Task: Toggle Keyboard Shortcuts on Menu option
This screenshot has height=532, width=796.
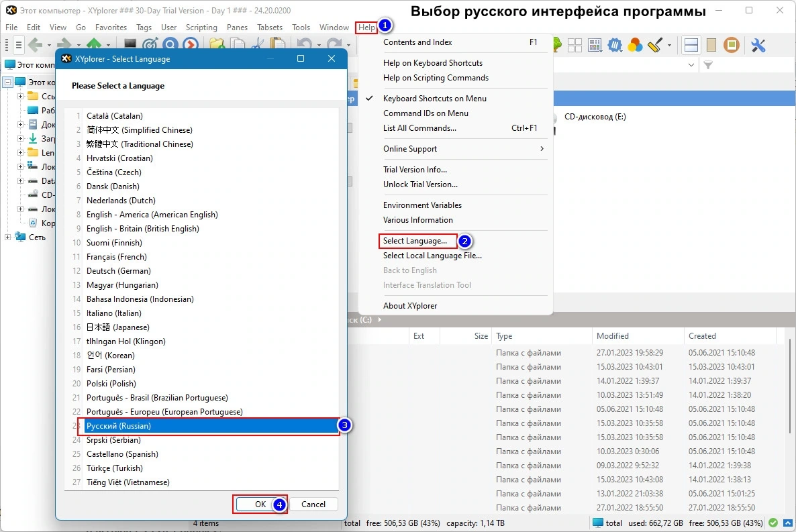Action: [x=434, y=99]
